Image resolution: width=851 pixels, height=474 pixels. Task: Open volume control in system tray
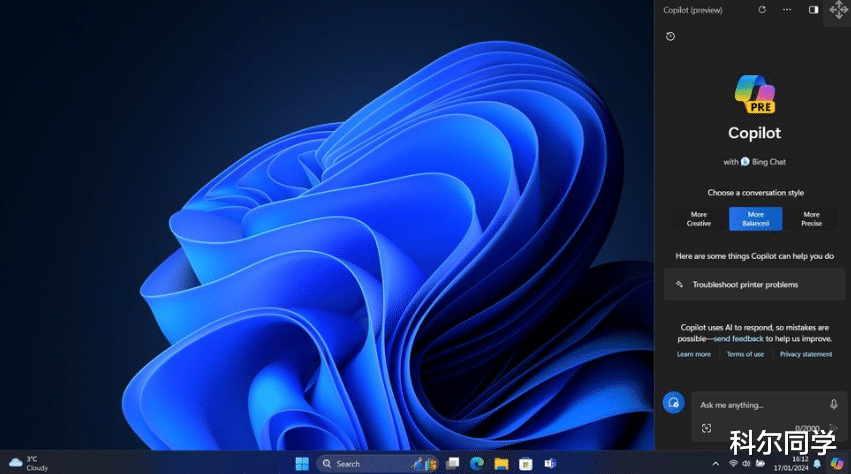click(x=746, y=464)
